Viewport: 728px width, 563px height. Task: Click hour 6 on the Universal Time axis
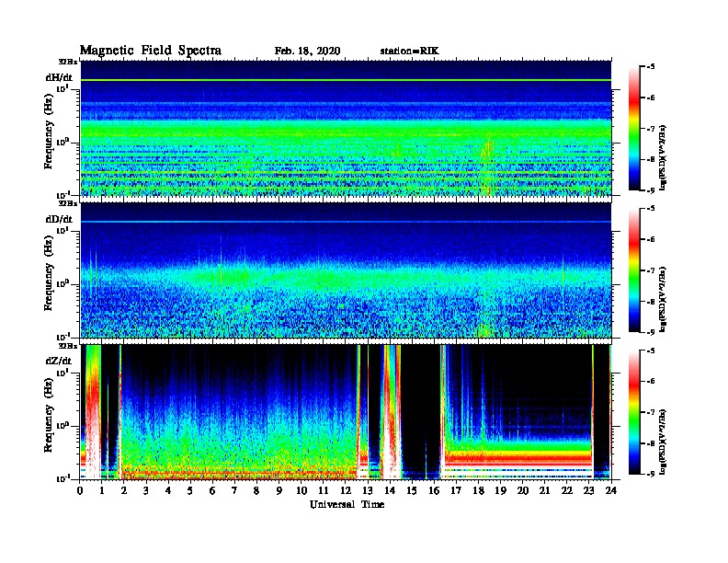tap(212, 490)
